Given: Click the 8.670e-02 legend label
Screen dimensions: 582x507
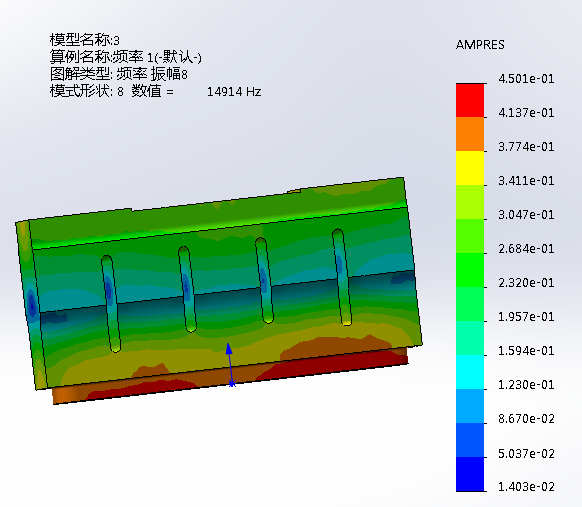Looking at the screenshot, I should (526, 419).
